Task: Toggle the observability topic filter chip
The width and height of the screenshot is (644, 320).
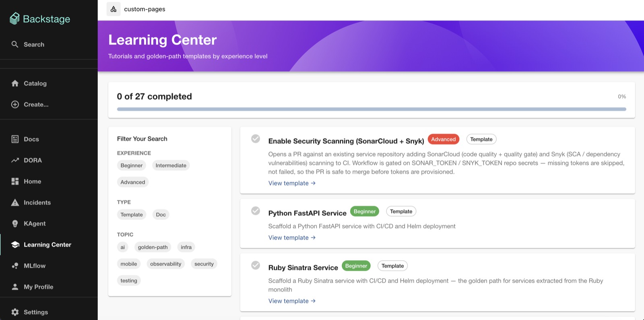Action: (166, 264)
